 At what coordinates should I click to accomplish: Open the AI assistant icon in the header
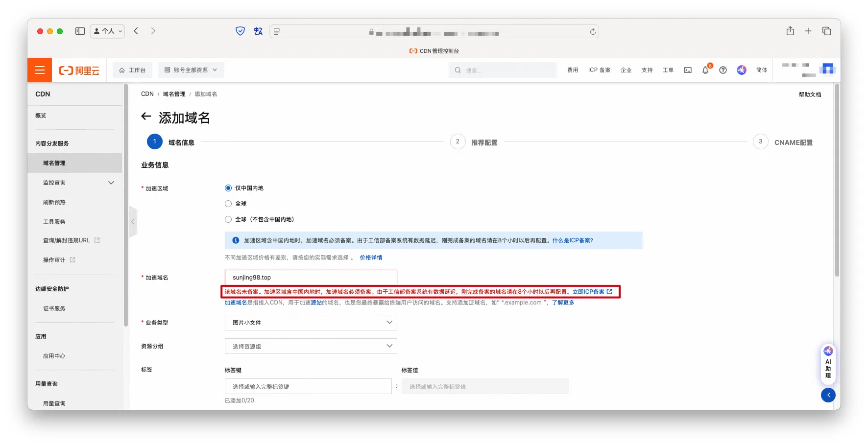(741, 70)
